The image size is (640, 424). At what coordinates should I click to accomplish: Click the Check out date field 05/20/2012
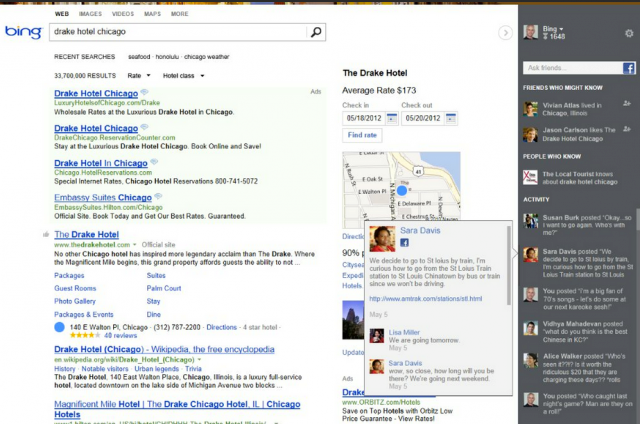click(x=423, y=118)
